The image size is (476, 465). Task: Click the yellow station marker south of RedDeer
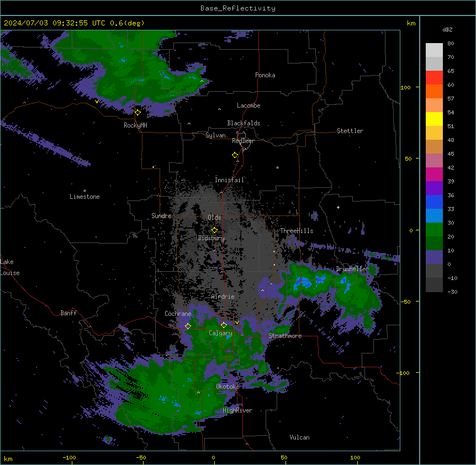pos(235,155)
